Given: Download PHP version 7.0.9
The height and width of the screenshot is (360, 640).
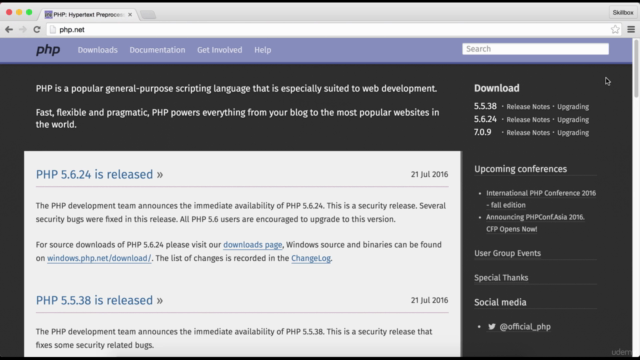Looking at the screenshot, I should 482,132.
